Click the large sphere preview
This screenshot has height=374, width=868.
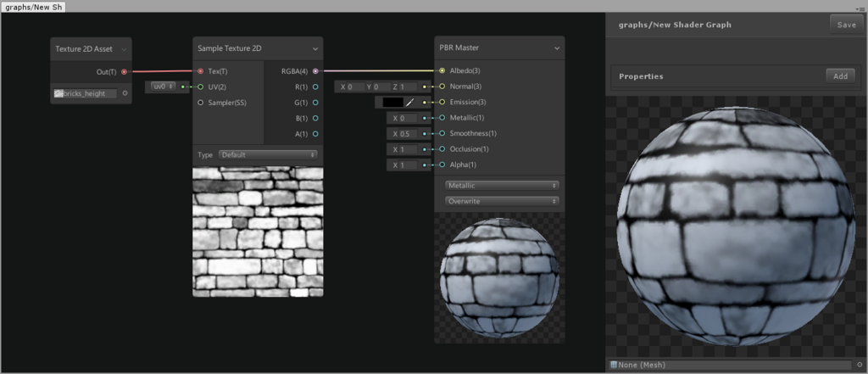tap(736, 226)
